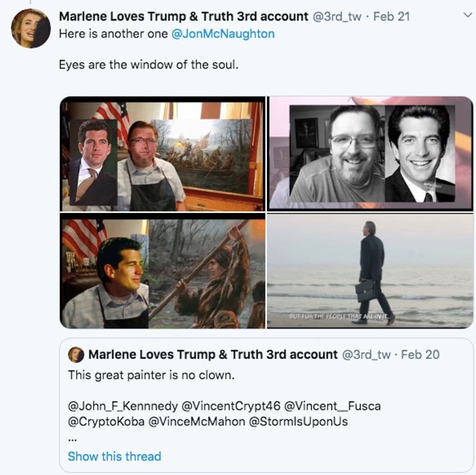Viewport: 476px width, 475px height.
Task: Click the ellipsis in the quoted tweet
Action: coord(72,439)
